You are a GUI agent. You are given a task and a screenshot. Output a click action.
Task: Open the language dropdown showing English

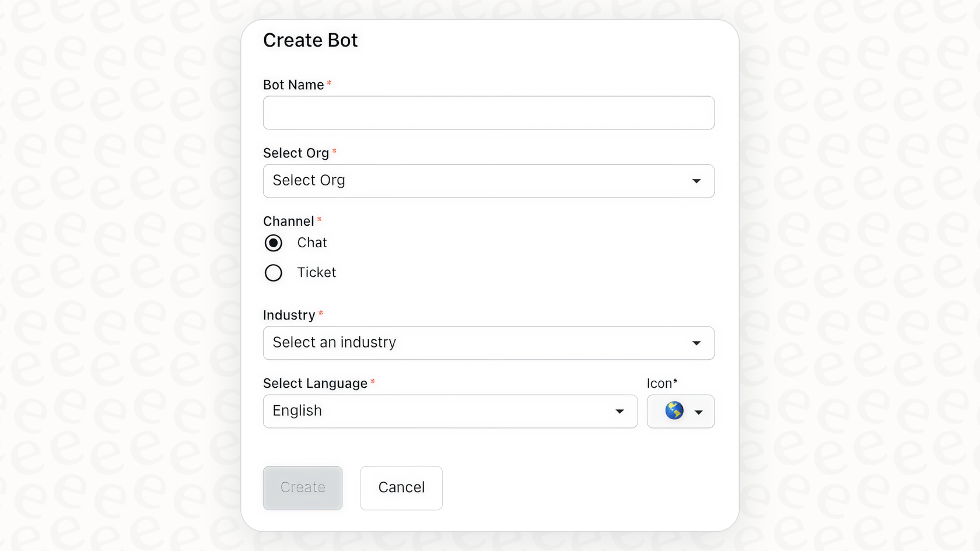(x=450, y=412)
